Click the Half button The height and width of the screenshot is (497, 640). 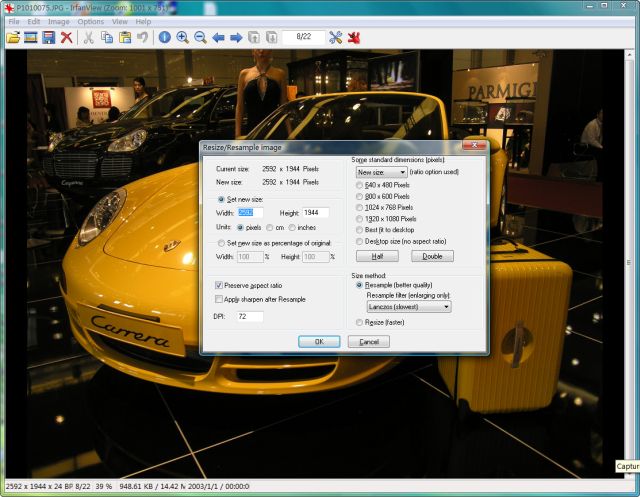point(377,256)
